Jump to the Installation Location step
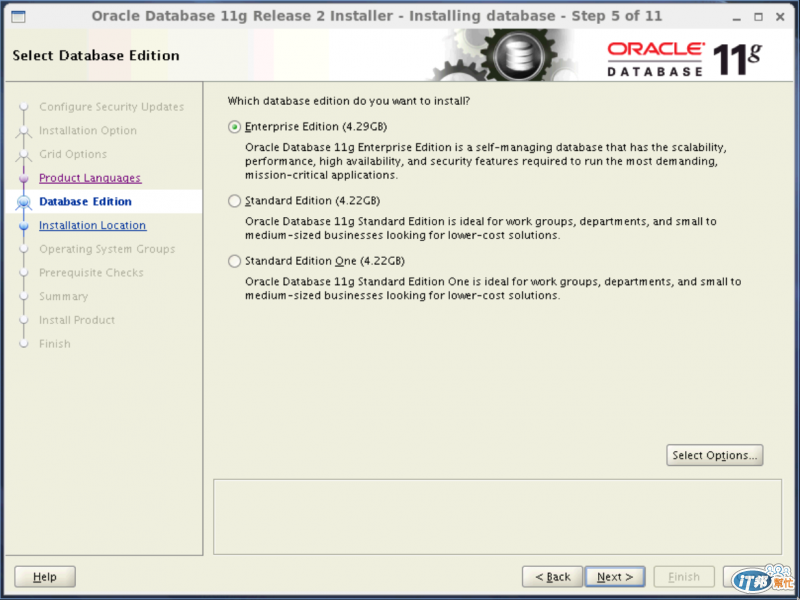 coord(92,226)
